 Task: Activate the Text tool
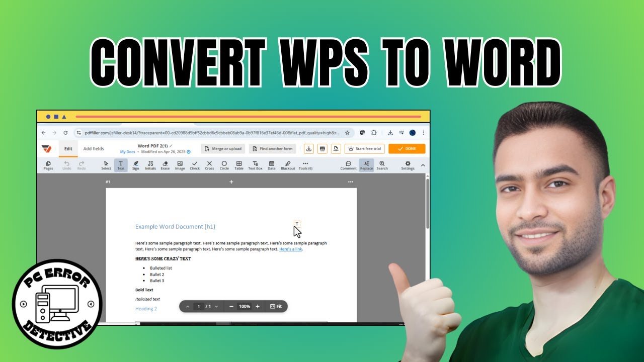pyautogui.click(x=121, y=165)
